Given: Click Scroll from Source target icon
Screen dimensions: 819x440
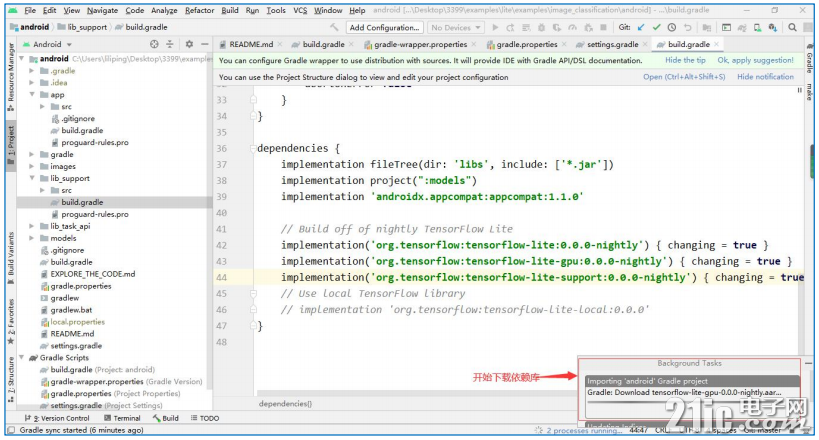Looking at the screenshot, I should pos(154,44).
